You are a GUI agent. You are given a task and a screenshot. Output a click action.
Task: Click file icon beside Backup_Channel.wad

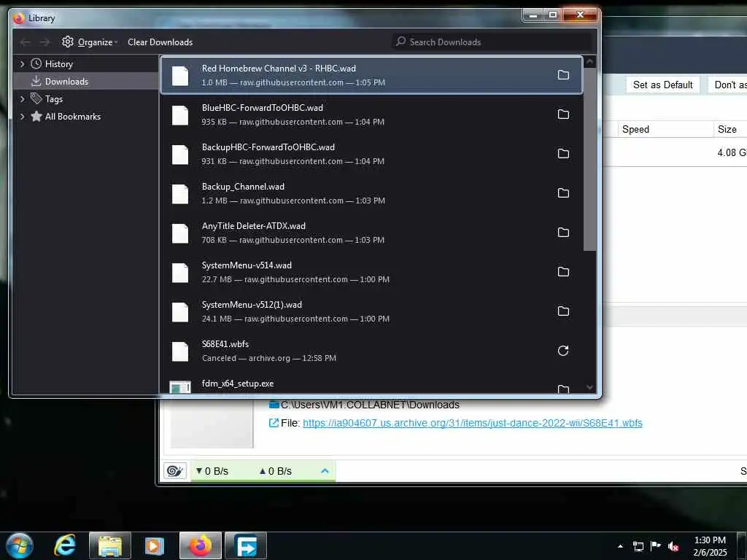pyautogui.click(x=180, y=194)
